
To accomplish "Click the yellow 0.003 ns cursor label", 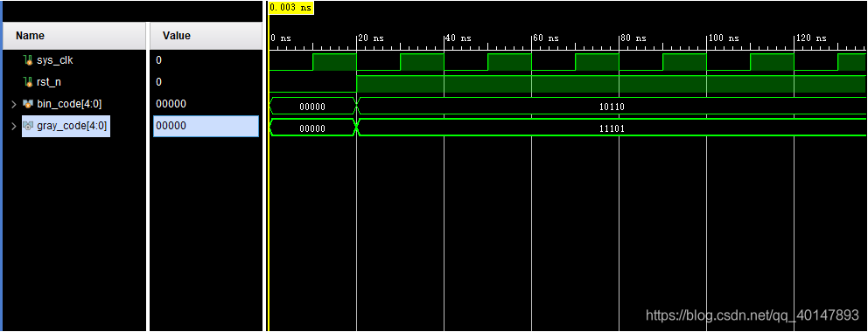I will 290,7.
